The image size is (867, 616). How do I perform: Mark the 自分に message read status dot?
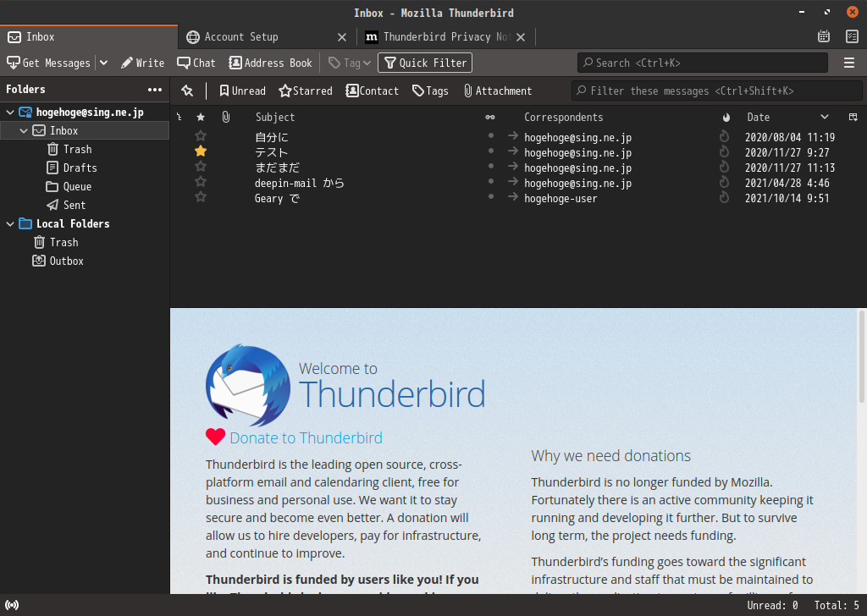490,135
